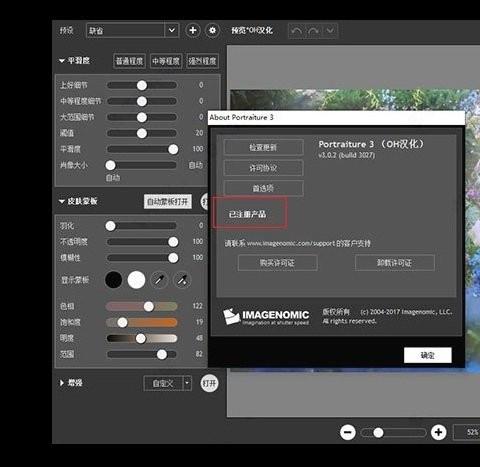Click the 已注册产品 text
Viewport: 480px width, 467px height.
tap(247, 214)
